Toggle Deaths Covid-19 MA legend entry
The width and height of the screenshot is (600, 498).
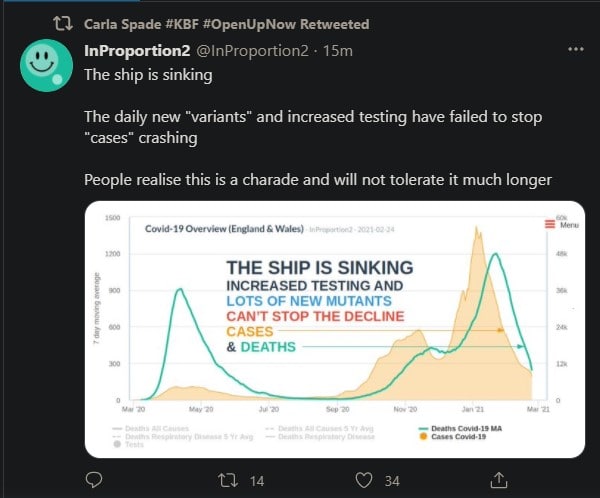click(x=461, y=428)
